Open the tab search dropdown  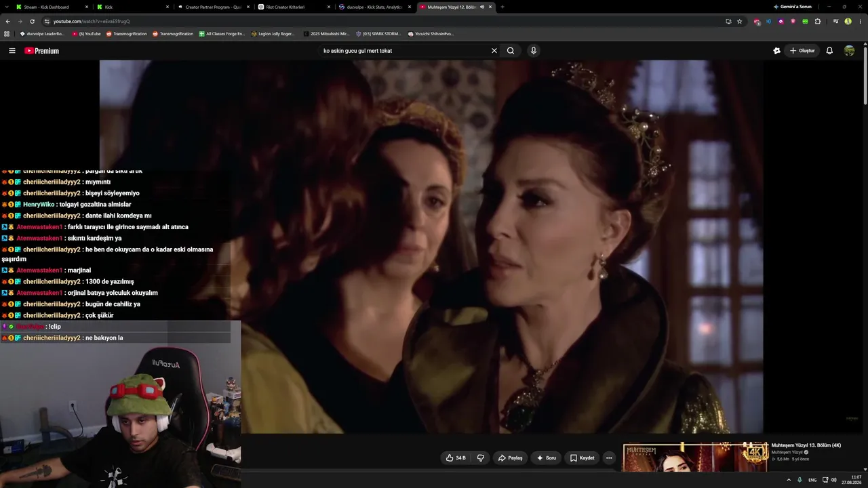(x=7, y=7)
